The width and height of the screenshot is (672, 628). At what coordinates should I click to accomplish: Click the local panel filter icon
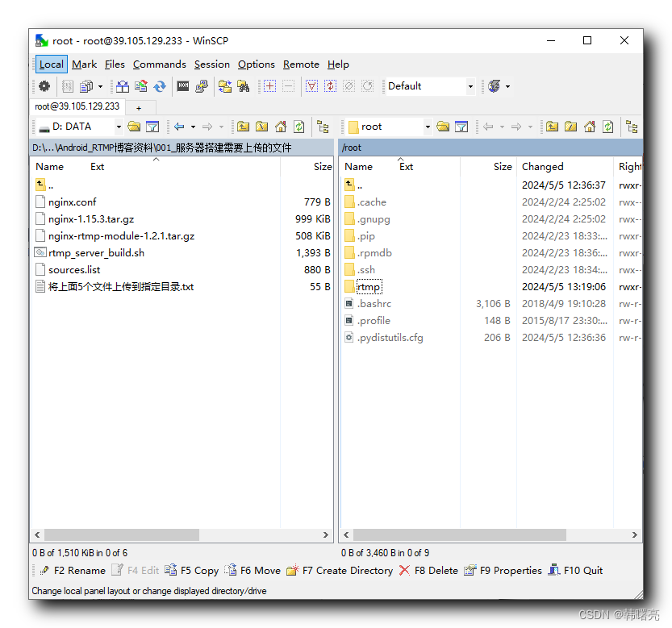152,127
